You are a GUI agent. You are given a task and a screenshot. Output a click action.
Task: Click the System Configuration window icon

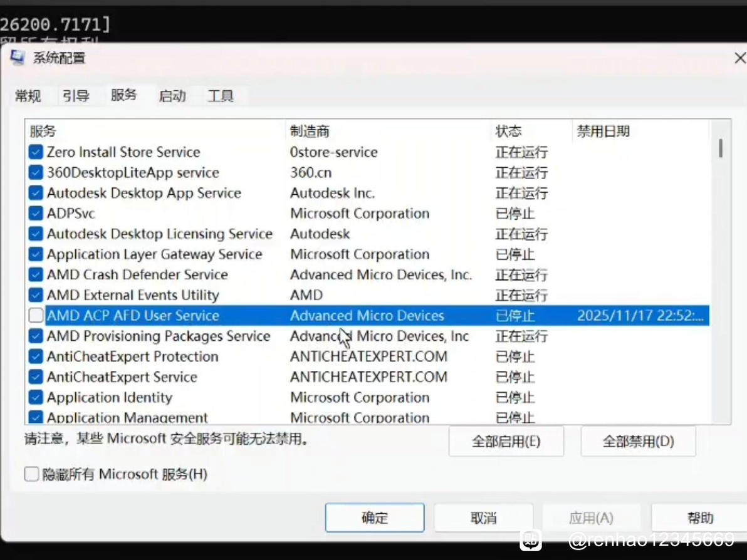pos(18,58)
